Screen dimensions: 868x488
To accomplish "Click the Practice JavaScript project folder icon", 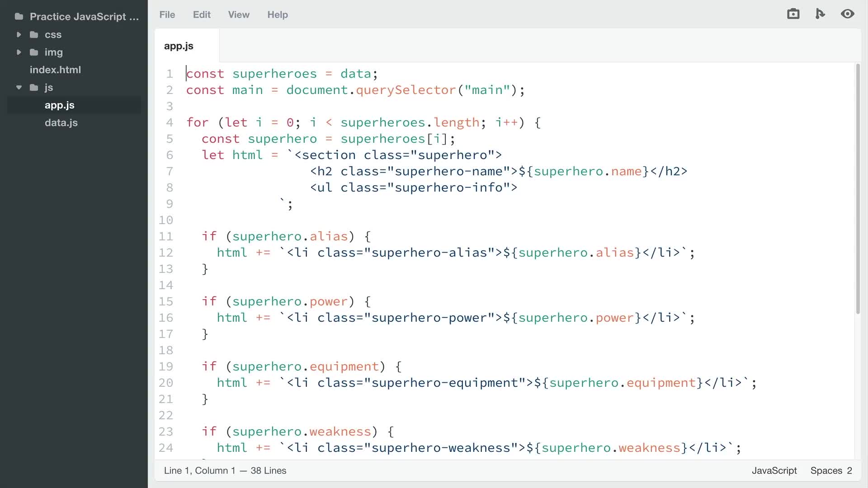I will [x=19, y=16].
